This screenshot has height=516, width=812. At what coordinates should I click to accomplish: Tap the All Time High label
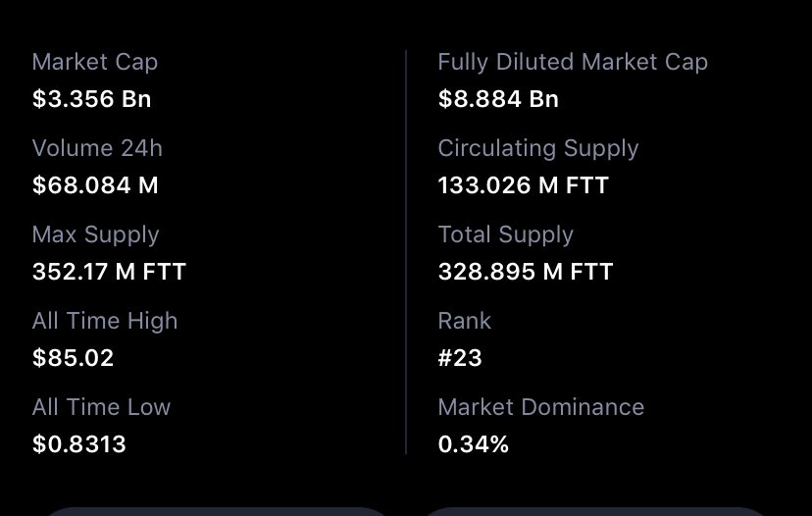(x=105, y=321)
